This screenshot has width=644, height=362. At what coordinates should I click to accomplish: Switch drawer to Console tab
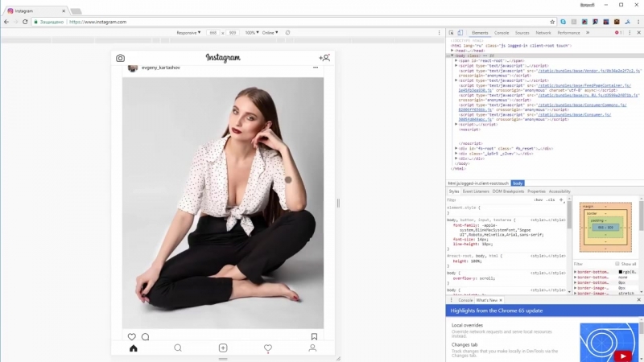[465, 300]
